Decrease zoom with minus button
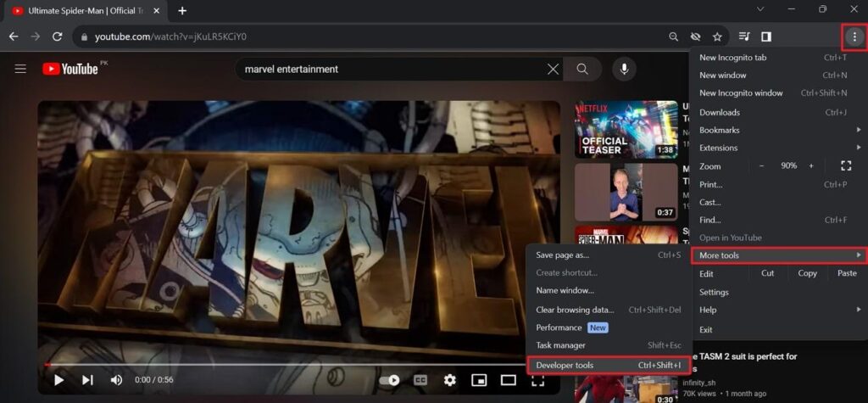The image size is (868, 403). (x=761, y=165)
